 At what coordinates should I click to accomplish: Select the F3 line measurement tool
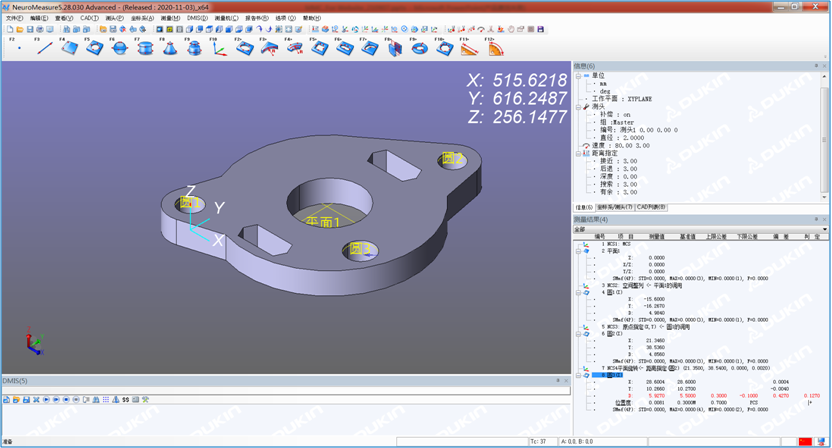coord(44,47)
